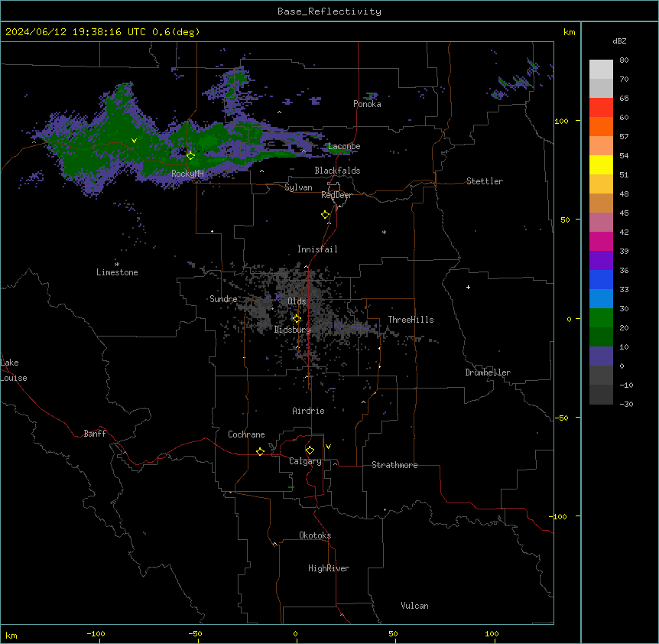The height and width of the screenshot is (644, 659).
Task: Pick the light gray 70-80 dBZ legend color
Action: [601, 69]
